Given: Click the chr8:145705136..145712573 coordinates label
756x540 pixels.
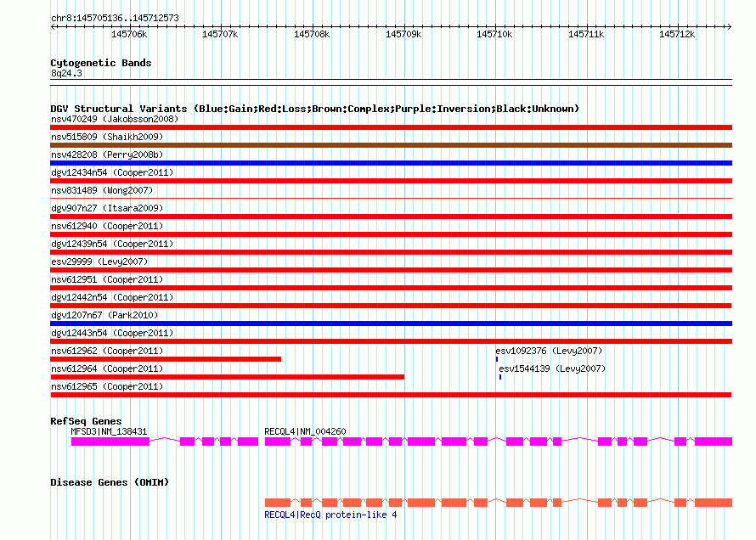Looking at the screenshot, I should [x=115, y=19].
